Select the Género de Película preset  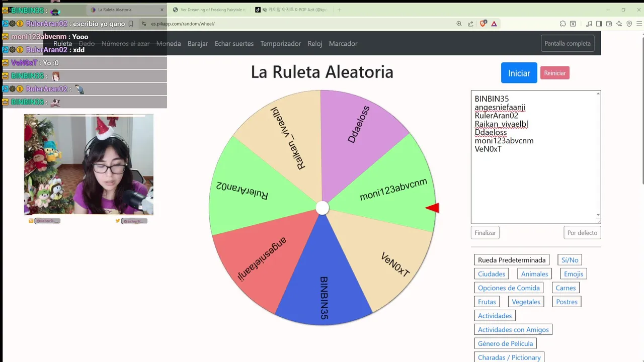505,344
